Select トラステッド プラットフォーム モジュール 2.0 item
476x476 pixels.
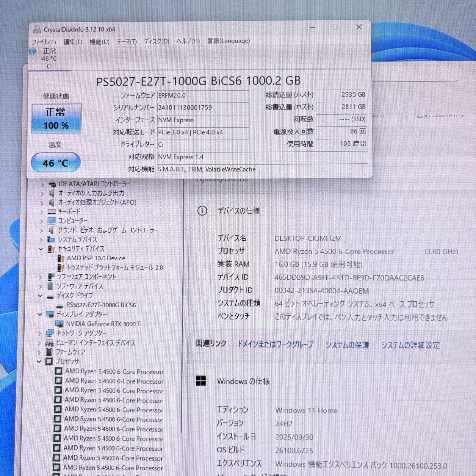pos(115,267)
